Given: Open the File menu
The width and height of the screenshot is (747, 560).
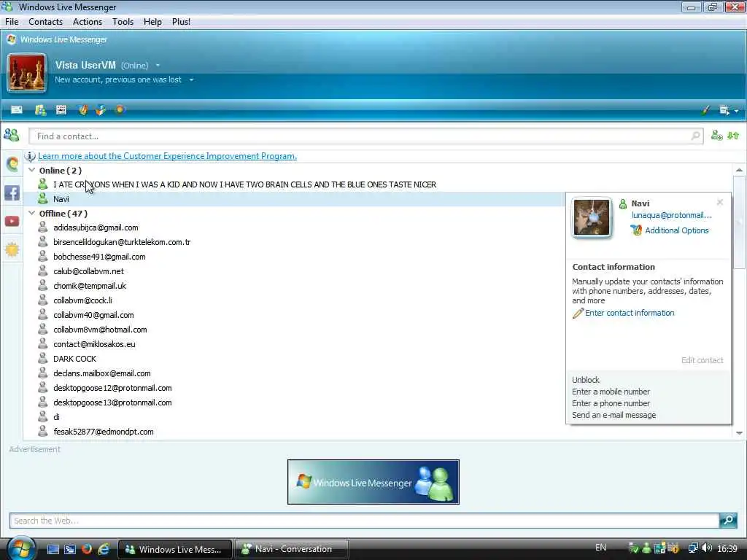Looking at the screenshot, I should click(x=12, y=21).
